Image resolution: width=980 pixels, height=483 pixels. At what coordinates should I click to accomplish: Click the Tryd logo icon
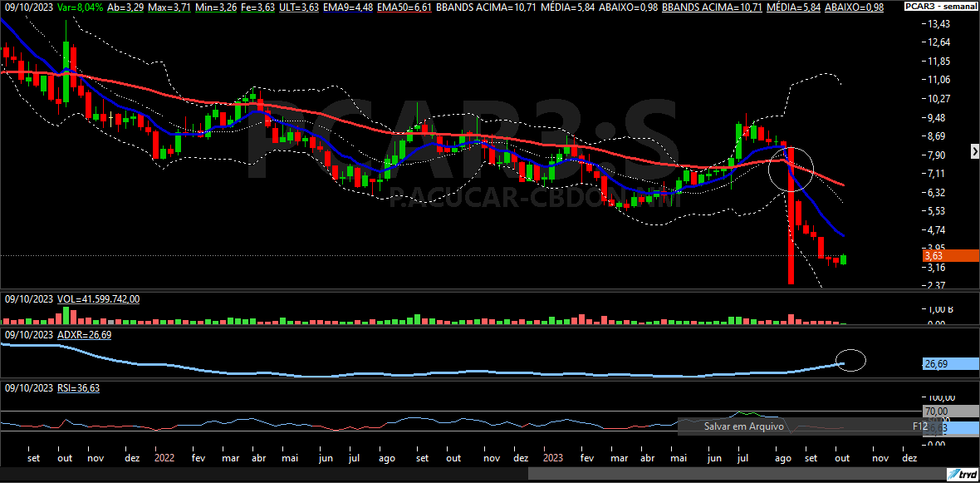coord(963,473)
